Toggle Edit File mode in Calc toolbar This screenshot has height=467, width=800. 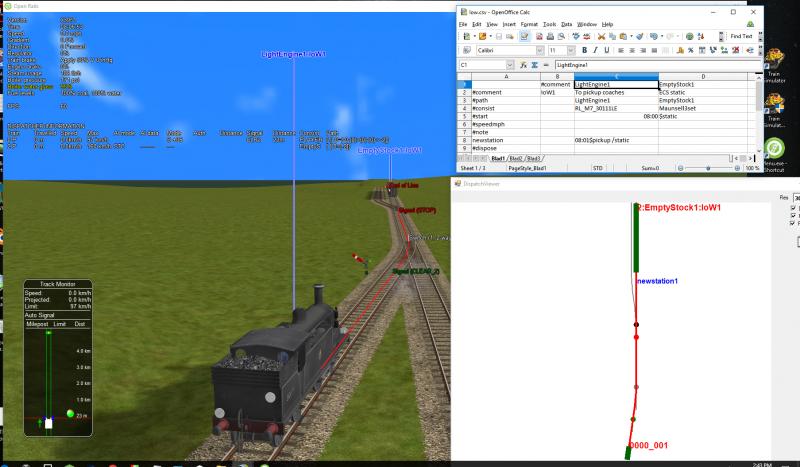(x=524, y=36)
